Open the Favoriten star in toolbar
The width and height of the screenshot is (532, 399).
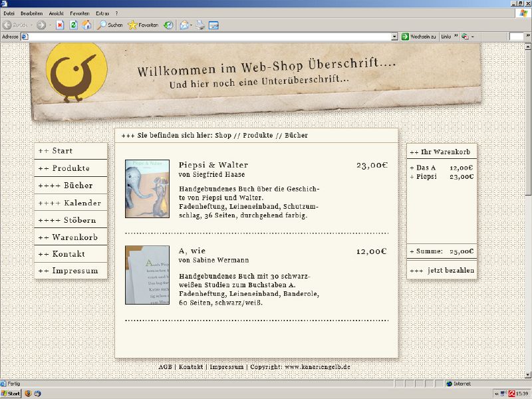click(143, 25)
